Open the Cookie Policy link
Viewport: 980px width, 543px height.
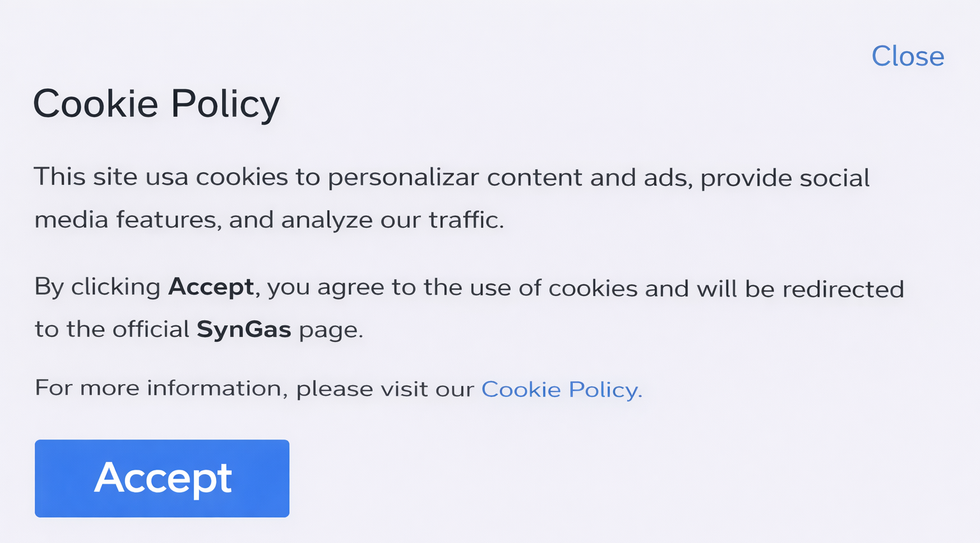pos(561,389)
